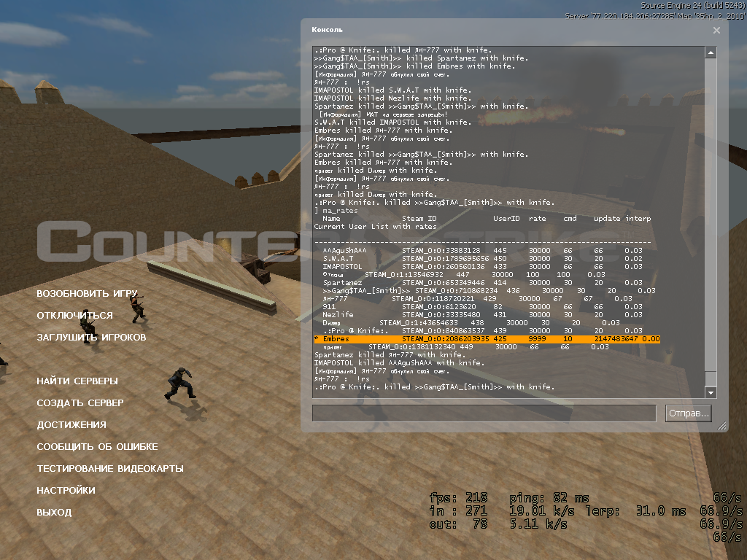
Task: Click the AAAguShAAA rates row
Action: [483, 251]
